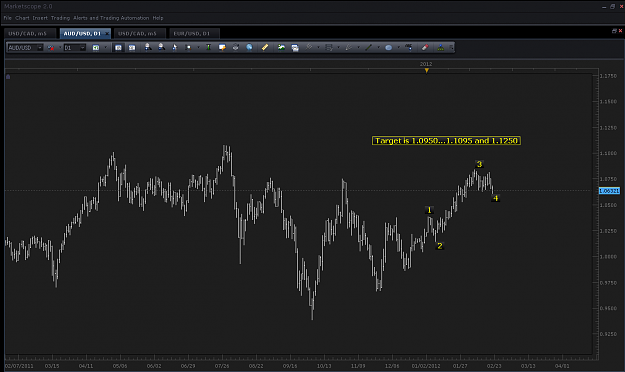Click the 01/02/2012 date axis label
The height and width of the screenshot is (372, 625).
(x=426, y=366)
